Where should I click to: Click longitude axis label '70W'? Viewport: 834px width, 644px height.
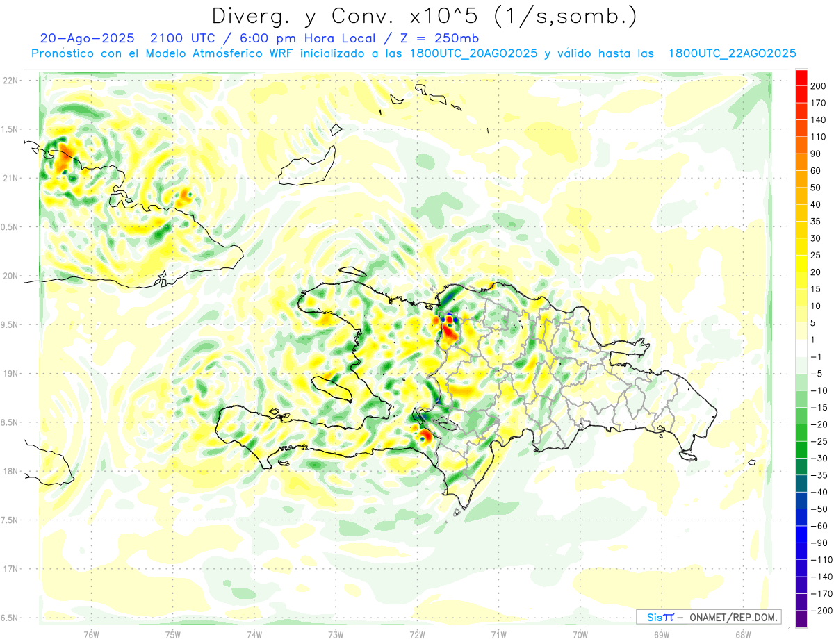click(580, 634)
